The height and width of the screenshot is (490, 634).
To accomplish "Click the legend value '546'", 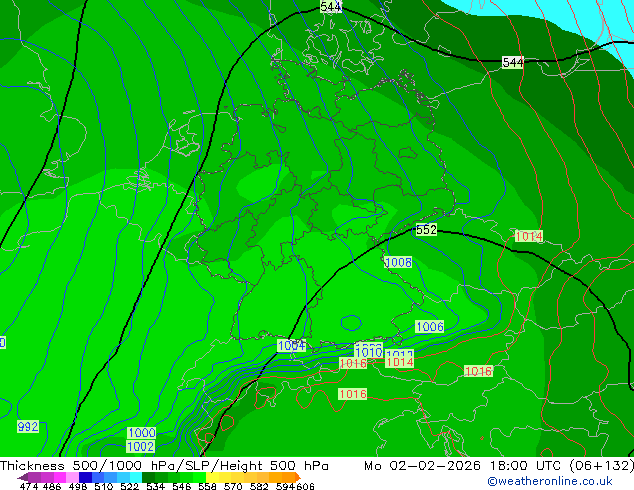I will click(x=182, y=486).
